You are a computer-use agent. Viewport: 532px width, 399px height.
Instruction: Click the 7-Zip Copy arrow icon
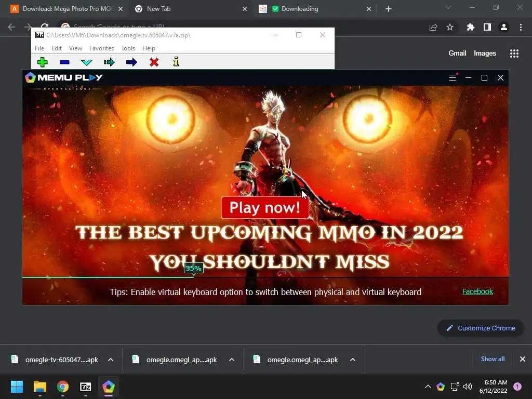tap(109, 62)
